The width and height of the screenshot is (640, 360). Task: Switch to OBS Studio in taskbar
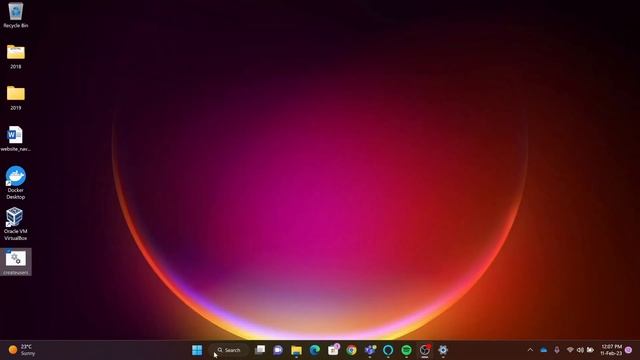coord(425,350)
